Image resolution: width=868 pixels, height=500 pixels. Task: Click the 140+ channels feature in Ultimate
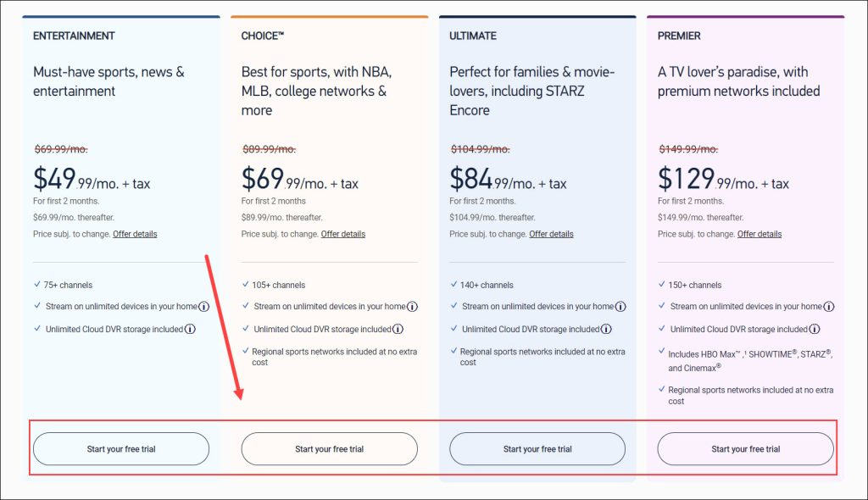pyautogui.click(x=487, y=285)
